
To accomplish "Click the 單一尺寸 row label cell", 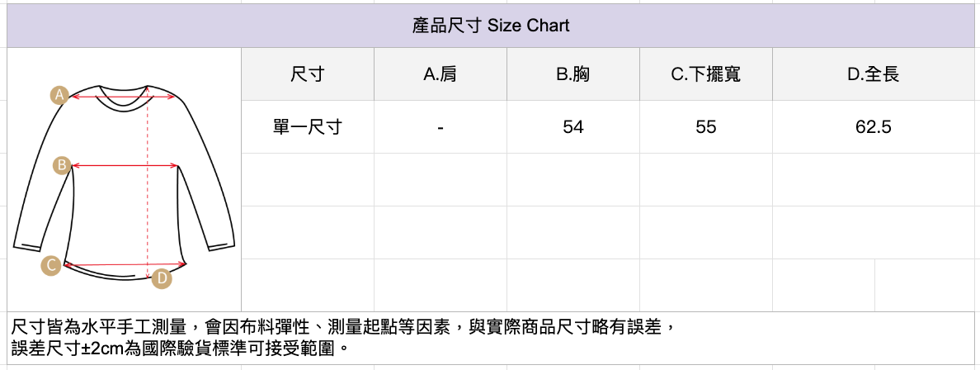I will coord(308,127).
